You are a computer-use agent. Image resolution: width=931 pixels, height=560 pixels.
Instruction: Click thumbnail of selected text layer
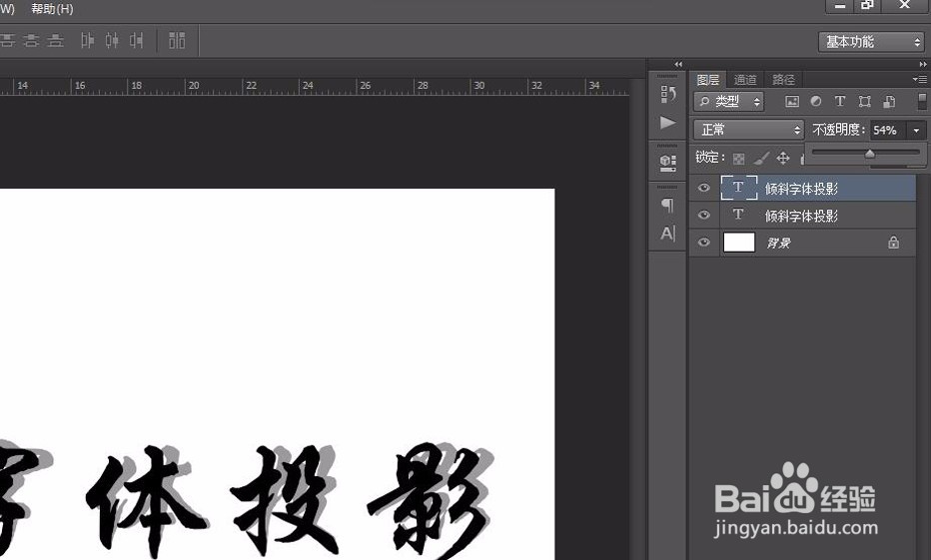point(739,188)
